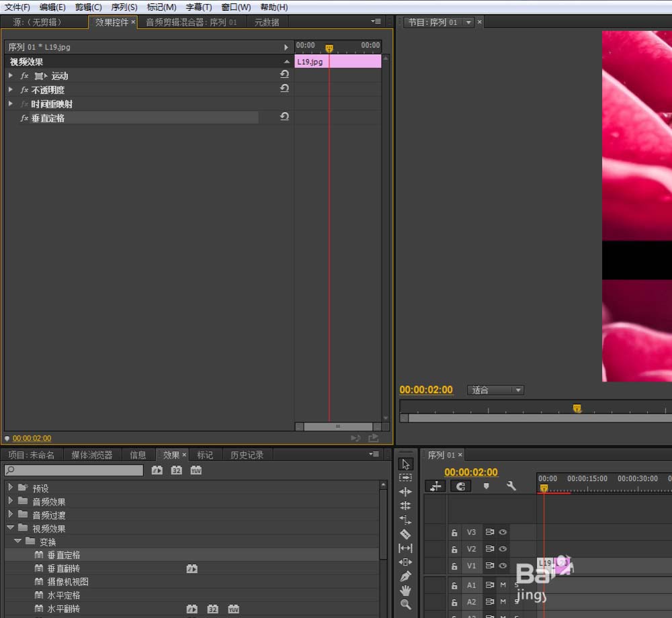Filter effects by 32-bit color badge
Viewport: 672px width, 618px height.
click(x=177, y=470)
